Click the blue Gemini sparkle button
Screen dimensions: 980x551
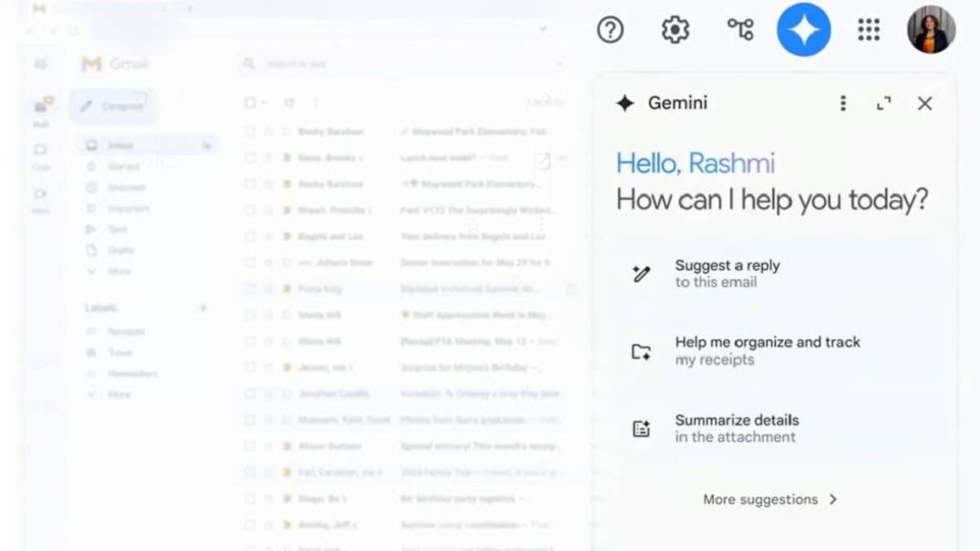pos(803,30)
